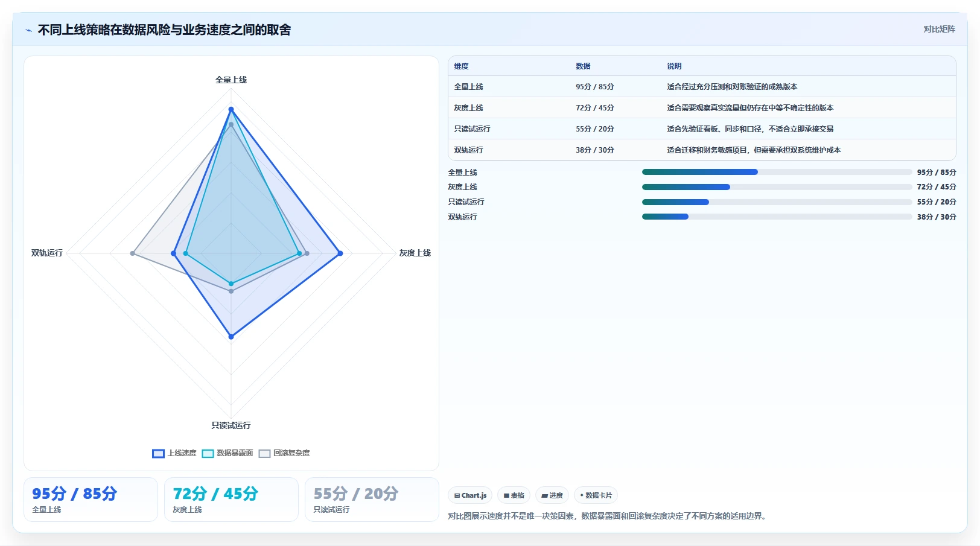The height and width of the screenshot is (546, 980).
Task: Select the 全量上线 progress bar
Action: [777, 172]
